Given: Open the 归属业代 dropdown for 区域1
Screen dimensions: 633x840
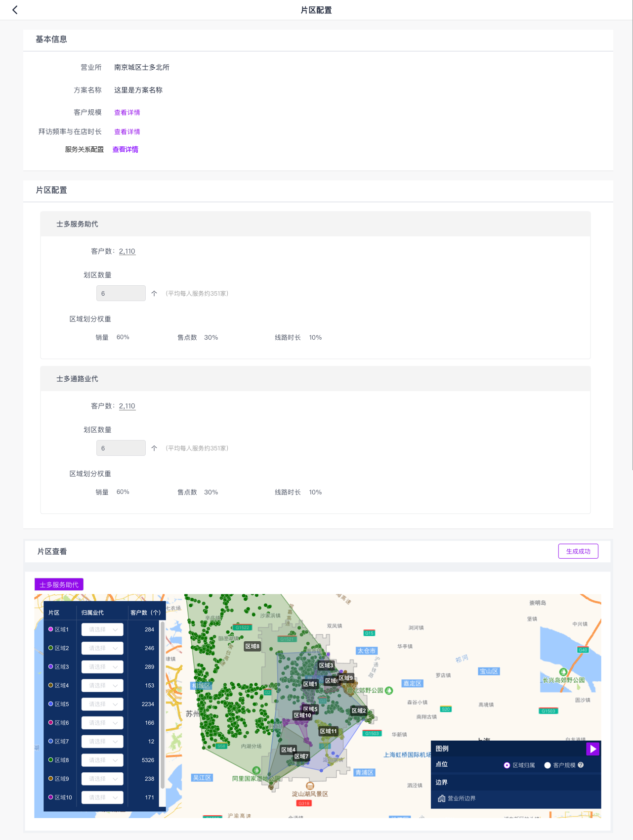Looking at the screenshot, I should 102,629.
